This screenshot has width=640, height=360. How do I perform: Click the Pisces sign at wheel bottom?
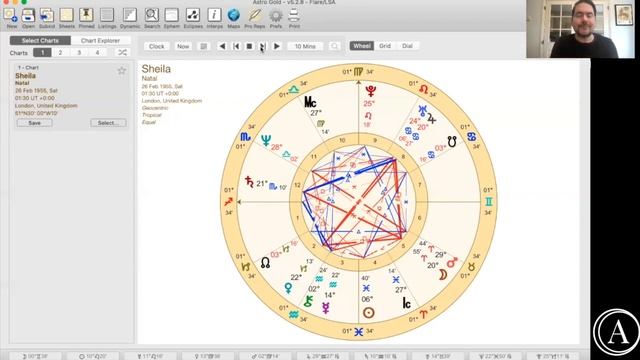(x=358, y=332)
